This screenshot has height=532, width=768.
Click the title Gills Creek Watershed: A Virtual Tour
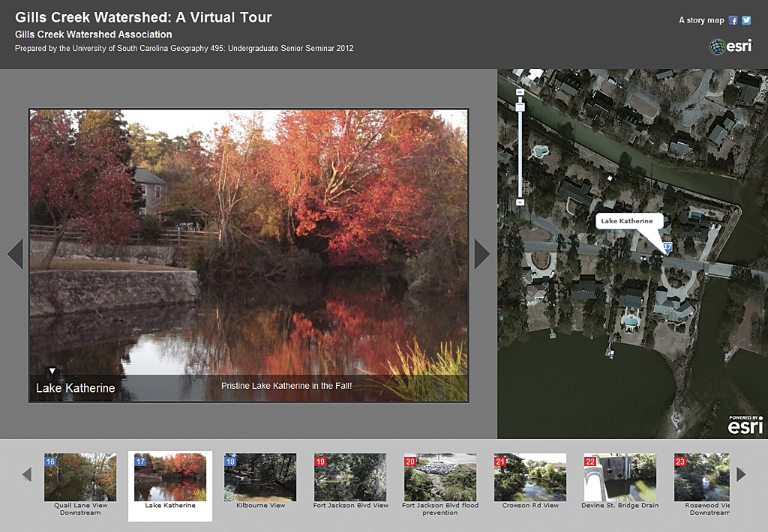tap(143, 17)
